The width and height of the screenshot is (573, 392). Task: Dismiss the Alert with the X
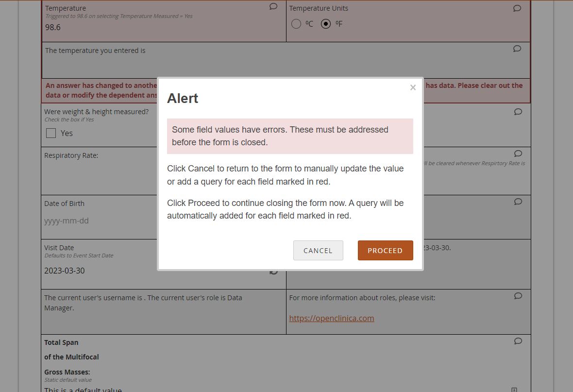point(413,87)
